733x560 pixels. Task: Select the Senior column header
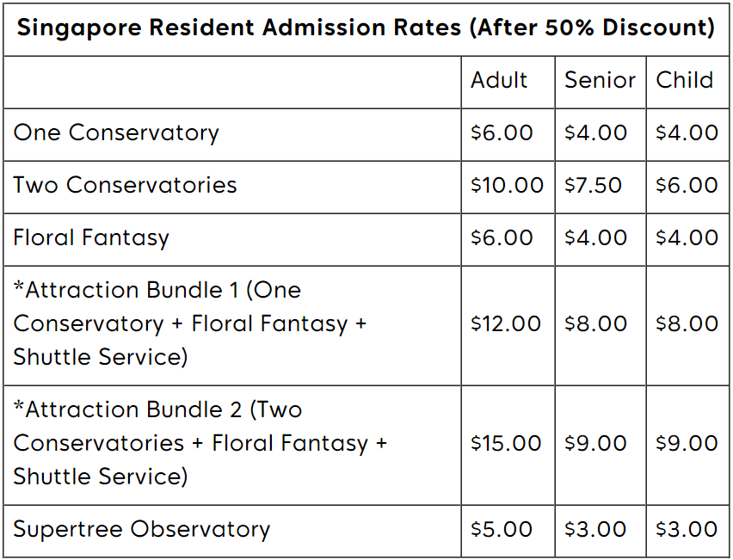(x=600, y=80)
